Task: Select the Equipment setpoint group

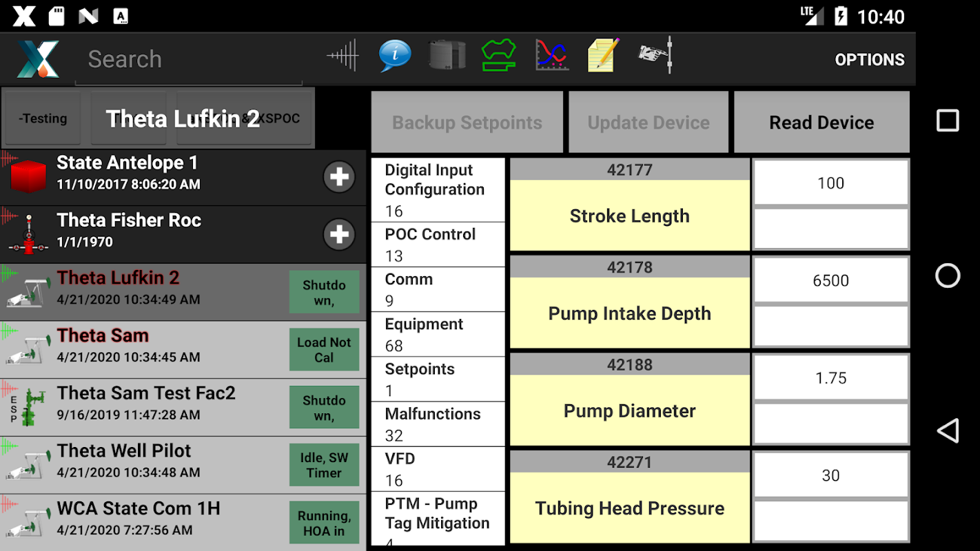Action: pyautogui.click(x=438, y=334)
